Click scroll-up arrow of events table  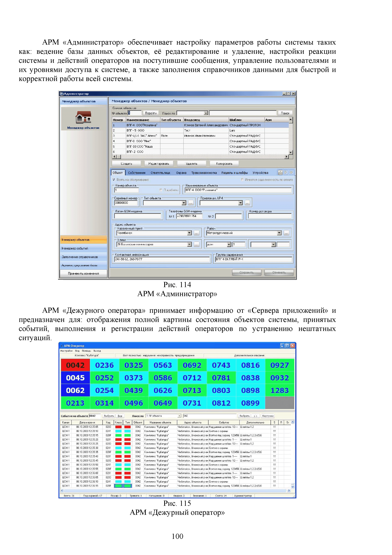pyautogui.click(x=293, y=422)
